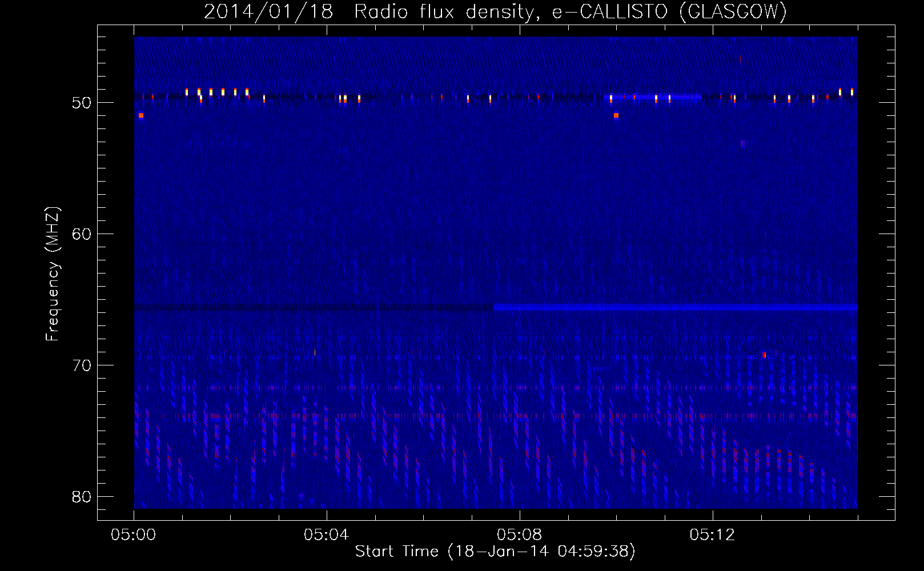Click the orange burst marker below 50 MHz near 05:10

coord(616,115)
